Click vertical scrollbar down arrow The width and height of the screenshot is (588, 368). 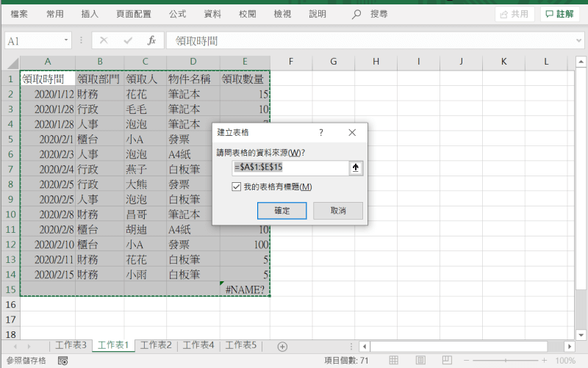[581, 335]
